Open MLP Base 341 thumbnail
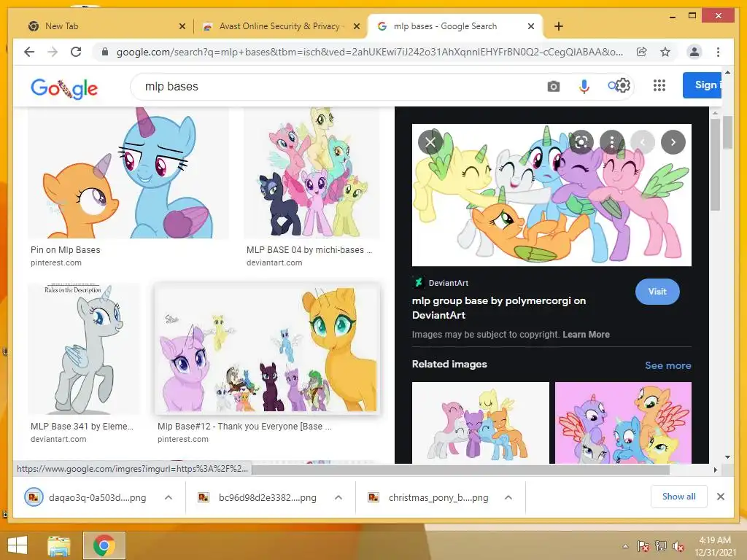The image size is (747, 560). point(84,349)
